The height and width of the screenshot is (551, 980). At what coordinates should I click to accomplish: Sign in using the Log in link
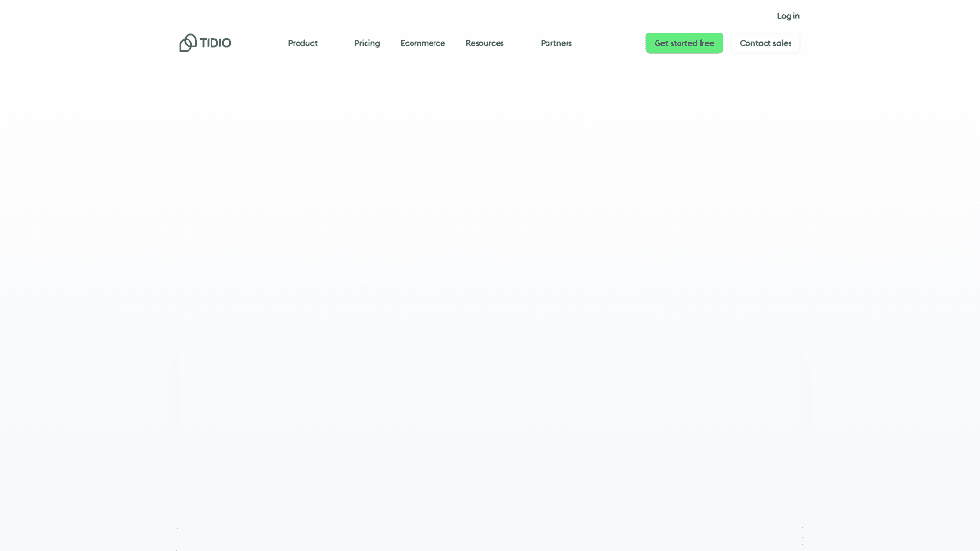(x=788, y=16)
